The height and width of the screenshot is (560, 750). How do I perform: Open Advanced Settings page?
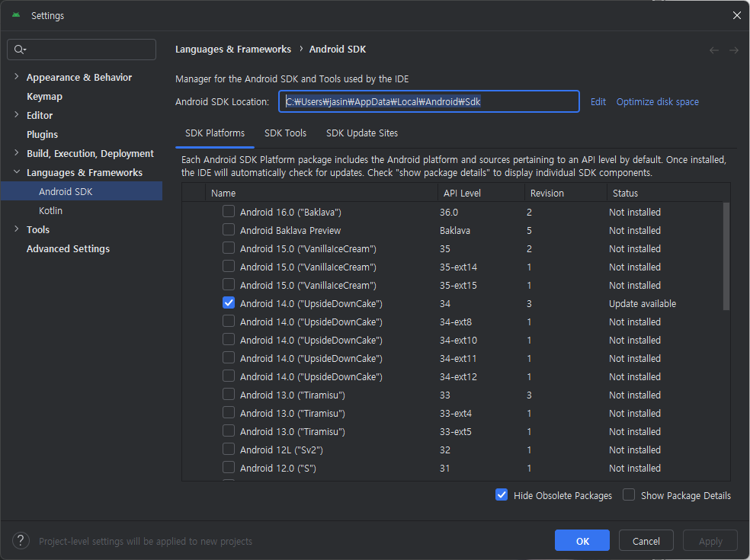coord(68,248)
